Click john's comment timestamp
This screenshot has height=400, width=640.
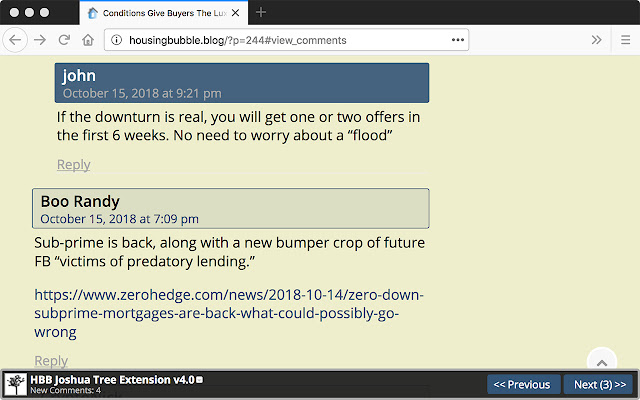142,93
